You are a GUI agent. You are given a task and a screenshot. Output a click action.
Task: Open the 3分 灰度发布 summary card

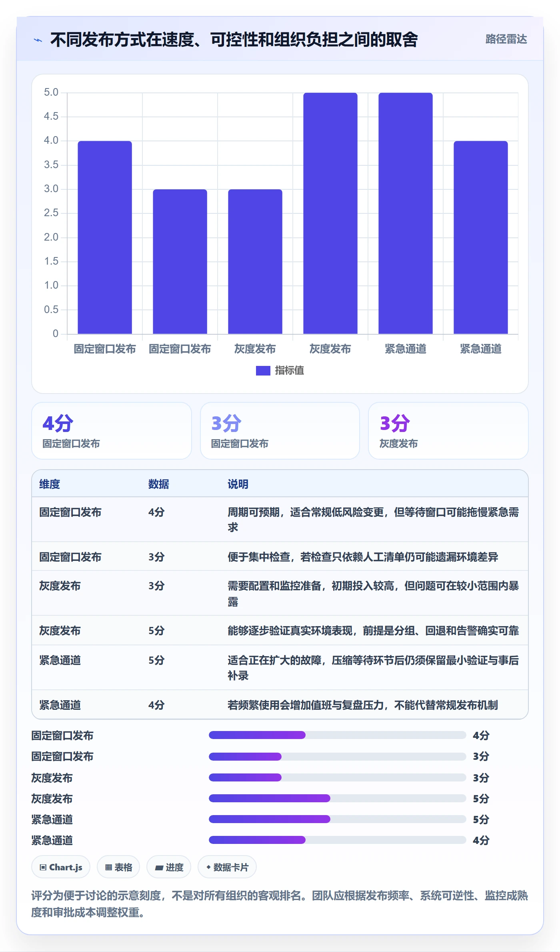(x=448, y=431)
